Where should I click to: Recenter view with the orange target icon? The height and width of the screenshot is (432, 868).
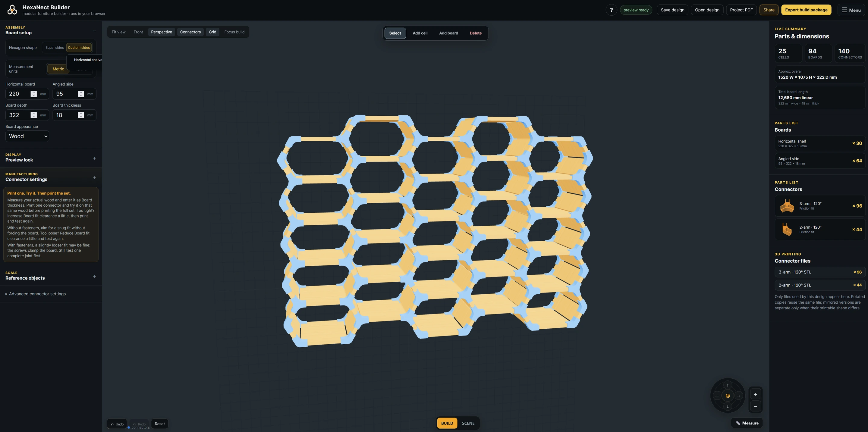pos(728,396)
